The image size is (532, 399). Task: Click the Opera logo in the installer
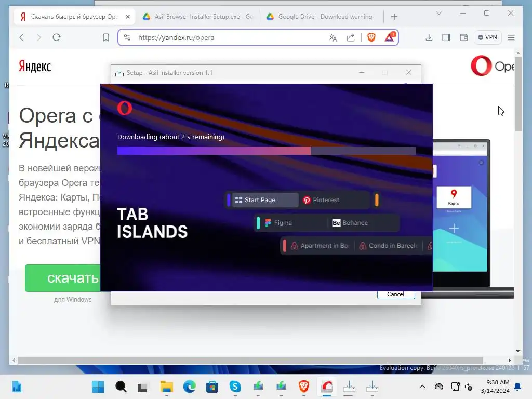pos(125,108)
